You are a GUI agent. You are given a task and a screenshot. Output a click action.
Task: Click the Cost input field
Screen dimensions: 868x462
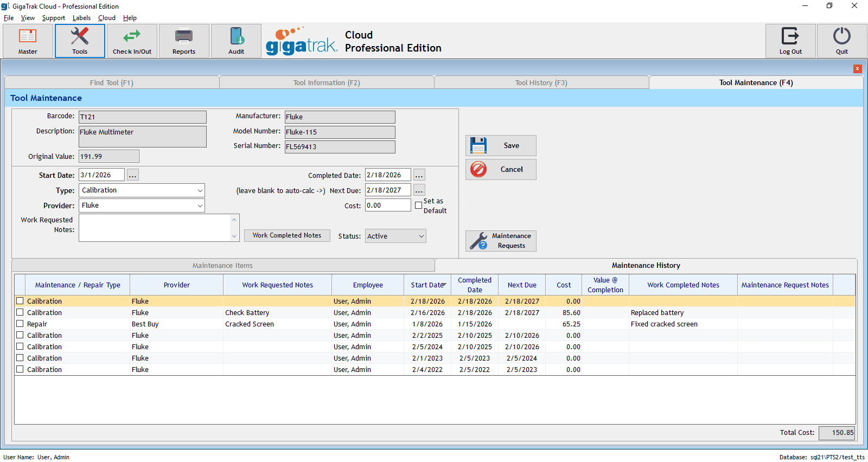[387, 206]
